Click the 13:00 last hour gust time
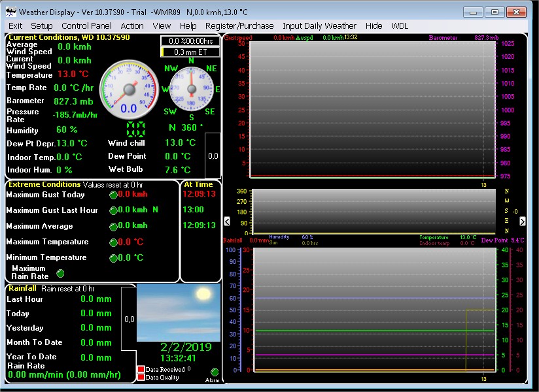Viewport: 539px width, 392px height. pyautogui.click(x=193, y=210)
